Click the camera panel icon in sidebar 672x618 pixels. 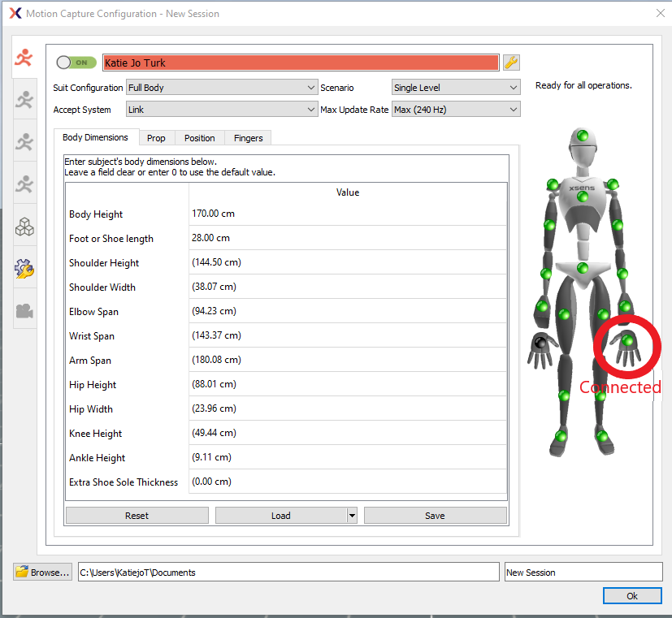tap(24, 310)
